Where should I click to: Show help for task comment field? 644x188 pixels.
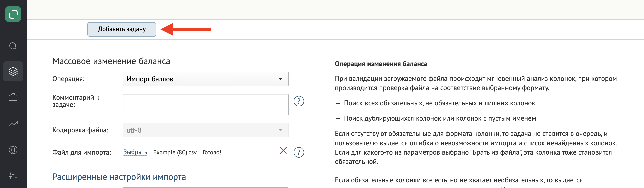coord(299,101)
